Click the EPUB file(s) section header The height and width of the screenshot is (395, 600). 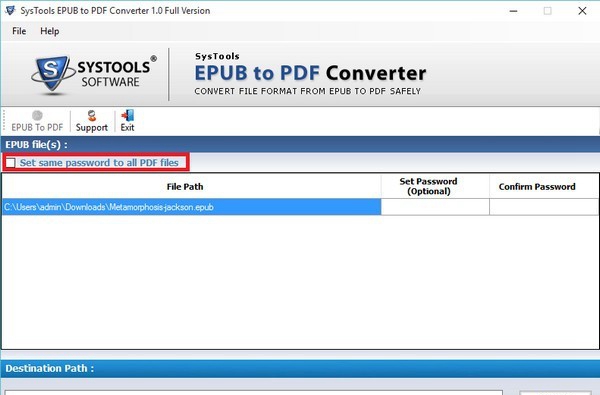click(x=300, y=145)
